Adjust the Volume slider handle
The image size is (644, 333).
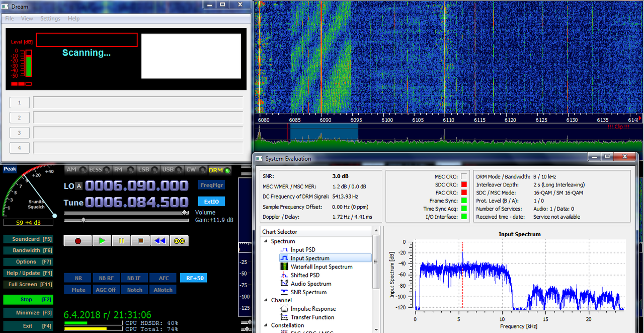tap(186, 213)
